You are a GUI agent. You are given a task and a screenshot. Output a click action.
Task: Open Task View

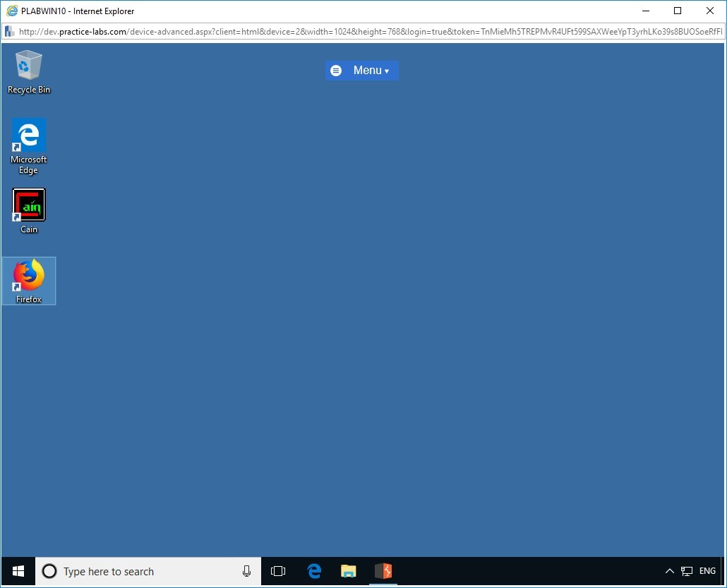(x=278, y=571)
